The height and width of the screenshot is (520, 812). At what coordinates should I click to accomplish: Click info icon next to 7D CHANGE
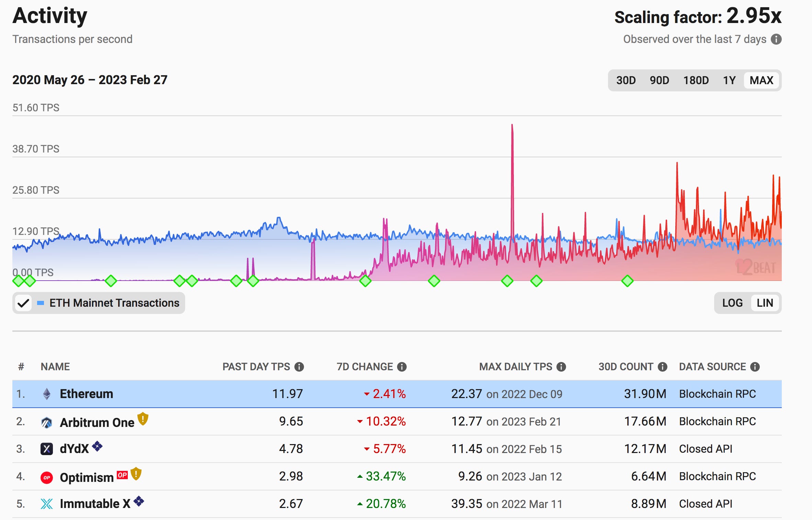click(402, 367)
